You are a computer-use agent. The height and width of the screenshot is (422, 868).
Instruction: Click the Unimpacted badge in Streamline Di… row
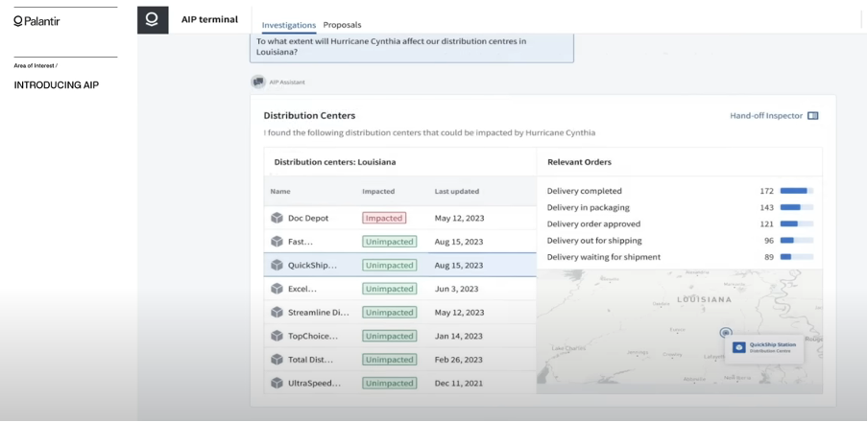(390, 313)
